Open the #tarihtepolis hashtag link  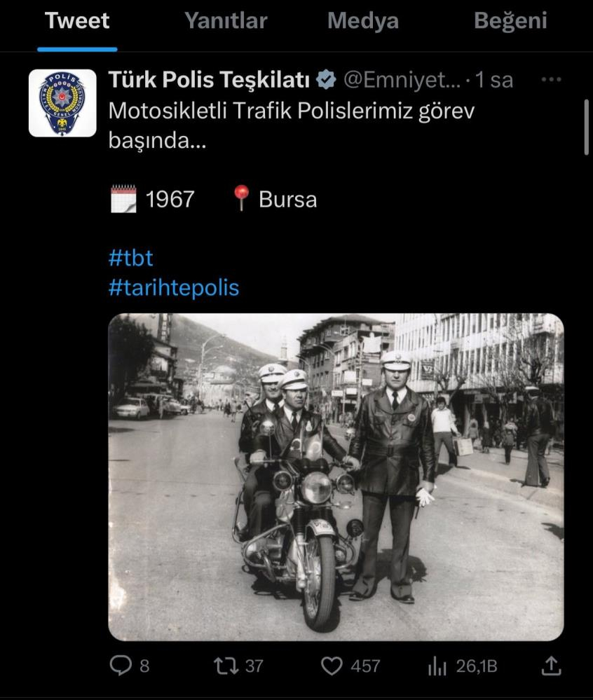[174, 287]
